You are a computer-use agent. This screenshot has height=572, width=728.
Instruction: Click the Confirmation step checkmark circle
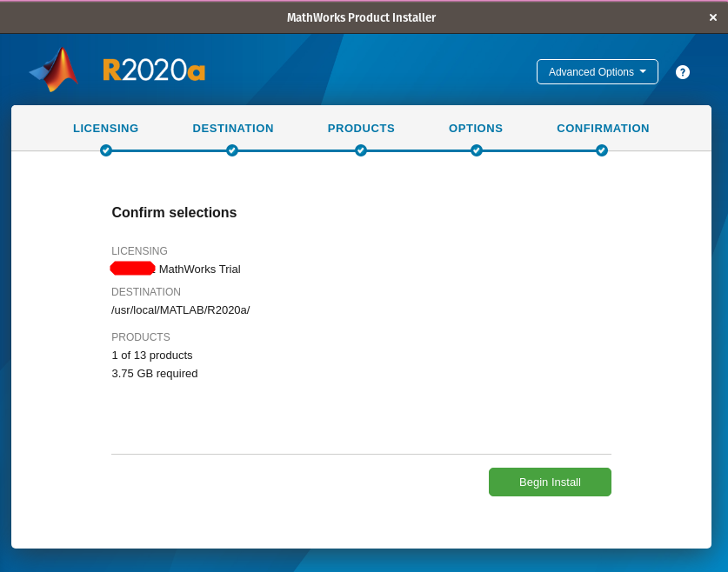pos(602,150)
